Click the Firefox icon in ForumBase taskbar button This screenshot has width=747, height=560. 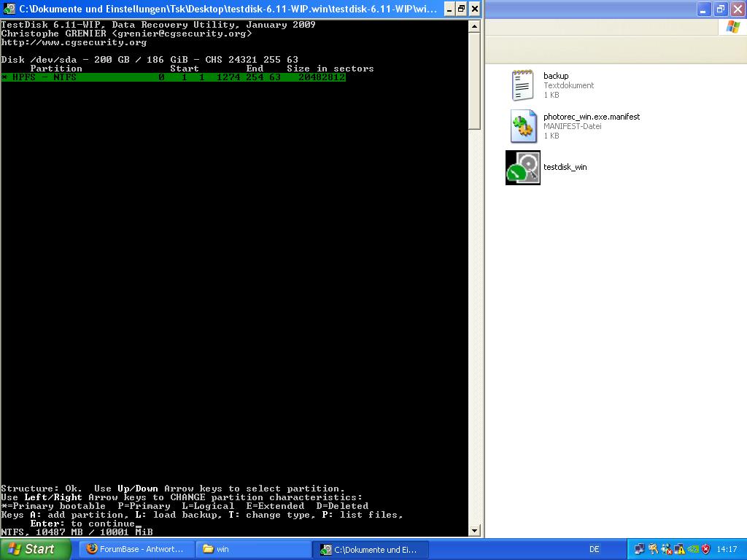pos(92,548)
